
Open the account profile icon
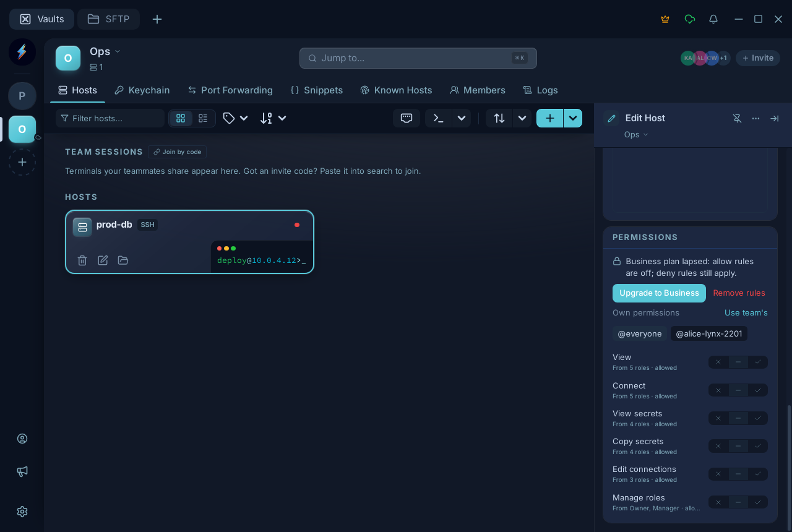tap(22, 439)
